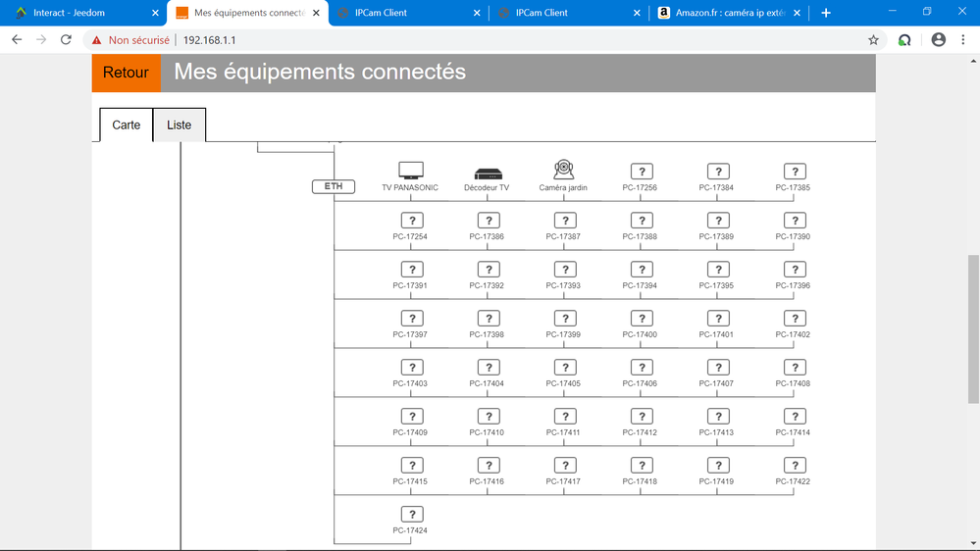Select the PC-17390 device icon
The width and height of the screenshot is (980, 551).
pyautogui.click(x=795, y=221)
